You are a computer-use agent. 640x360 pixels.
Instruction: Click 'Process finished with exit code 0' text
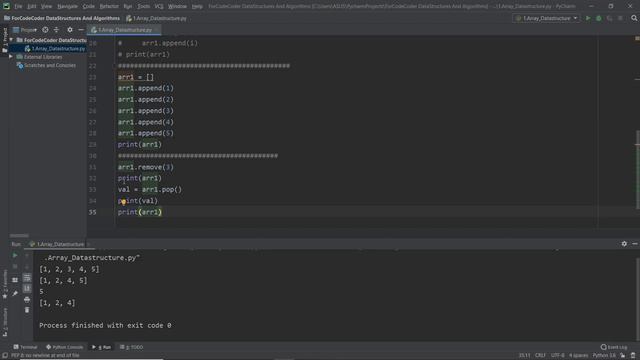(105, 325)
